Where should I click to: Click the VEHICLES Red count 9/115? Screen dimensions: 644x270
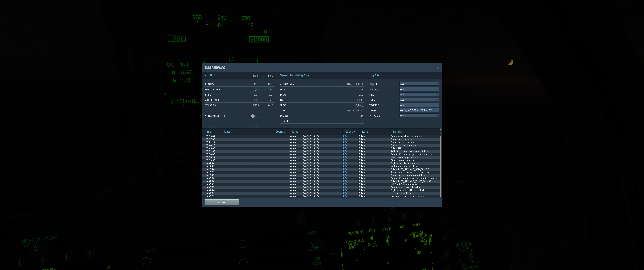(256, 105)
